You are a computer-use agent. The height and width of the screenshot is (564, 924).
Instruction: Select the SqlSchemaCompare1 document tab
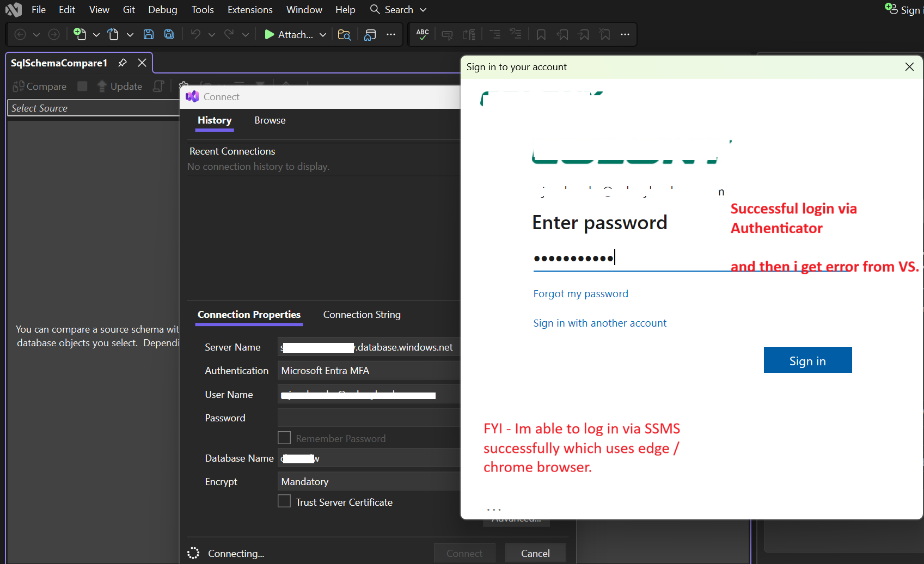[59, 63]
